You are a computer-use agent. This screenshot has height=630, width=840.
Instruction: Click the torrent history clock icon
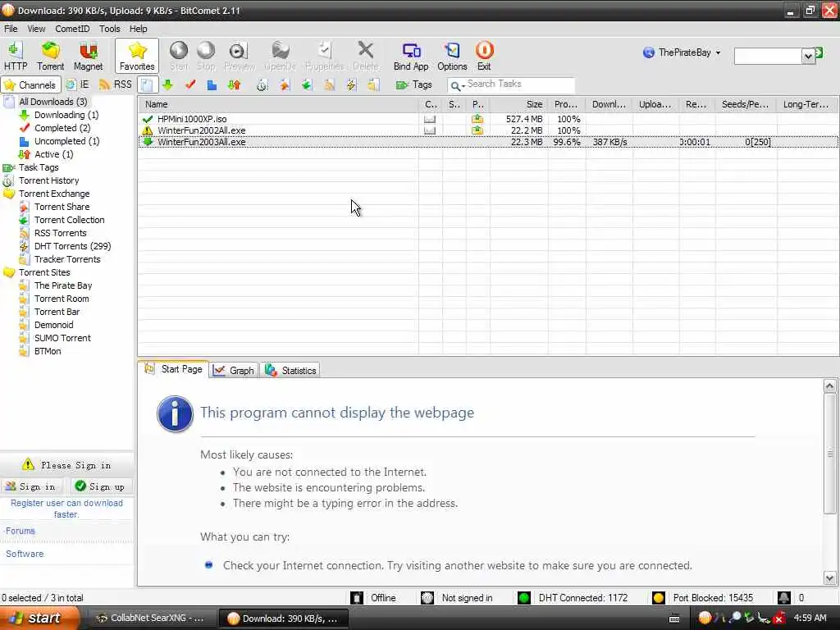click(262, 84)
